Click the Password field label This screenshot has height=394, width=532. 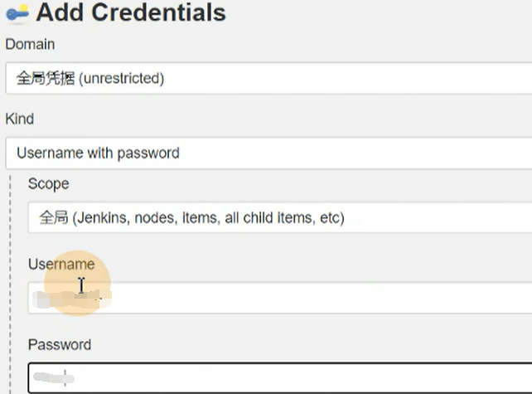coord(60,344)
